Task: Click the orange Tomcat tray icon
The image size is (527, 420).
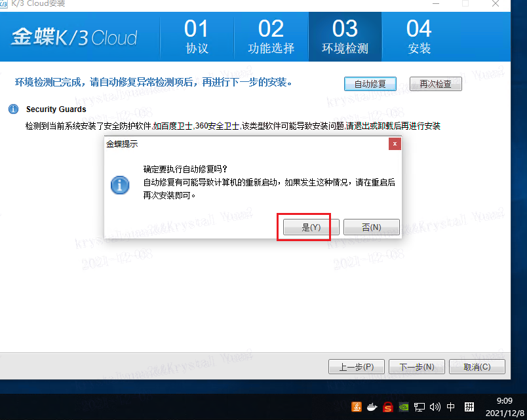Action: pos(357,407)
